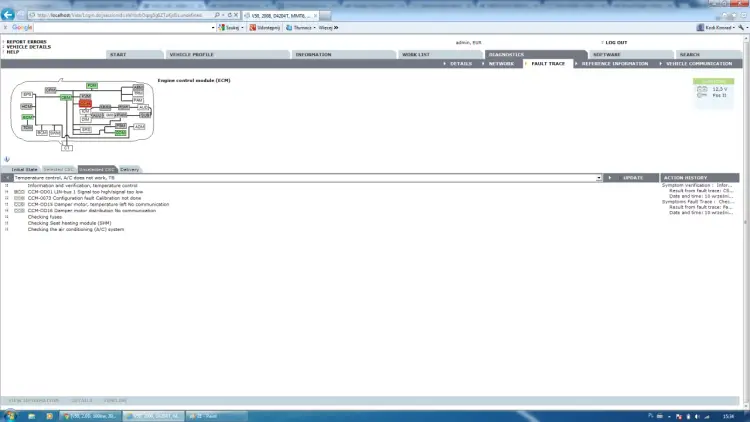Viewport: 750px width, 422px height.
Task: Close the Google toolbar with X
Action: click(5, 28)
